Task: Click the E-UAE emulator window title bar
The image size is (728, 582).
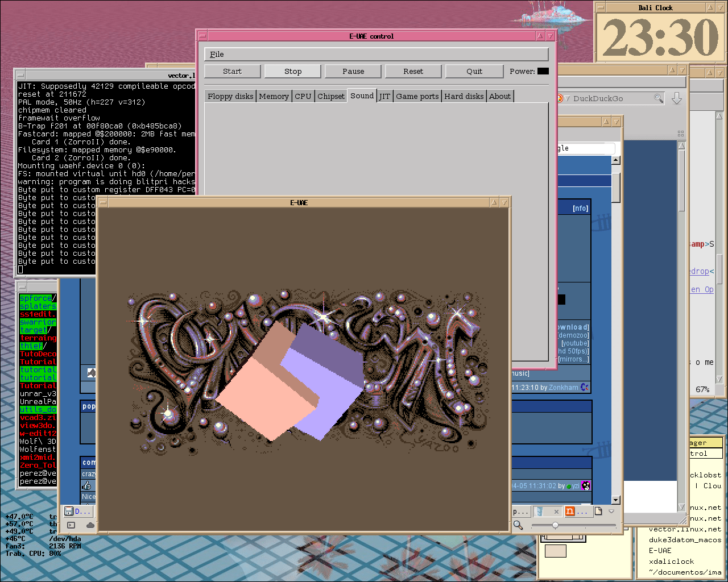Action: [x=299, y=202]
